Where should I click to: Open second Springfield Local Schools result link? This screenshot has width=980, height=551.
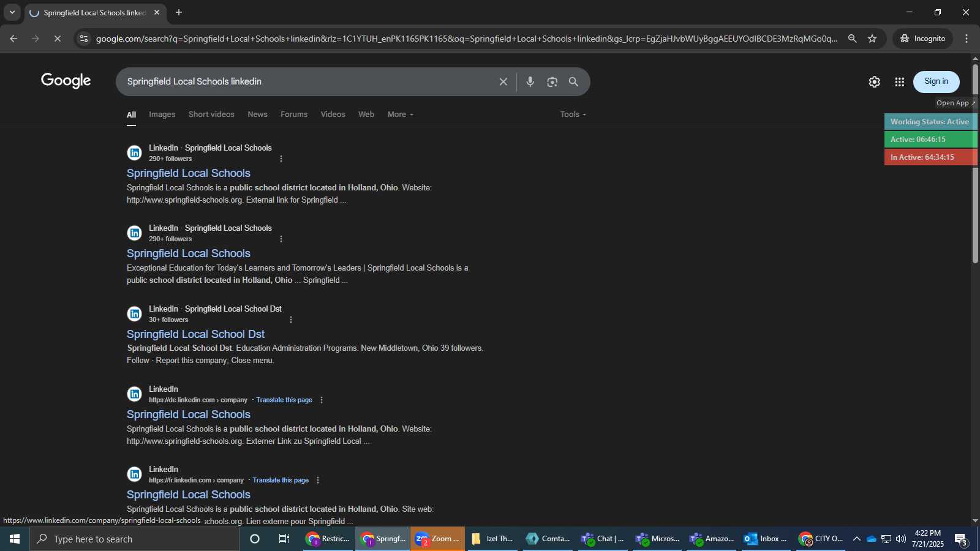[189, 253]
